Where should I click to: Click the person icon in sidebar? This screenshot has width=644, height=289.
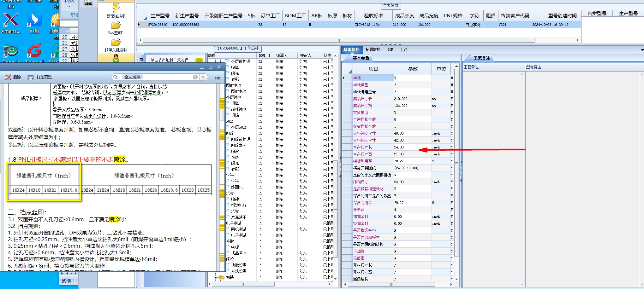(x=116, y=58)
